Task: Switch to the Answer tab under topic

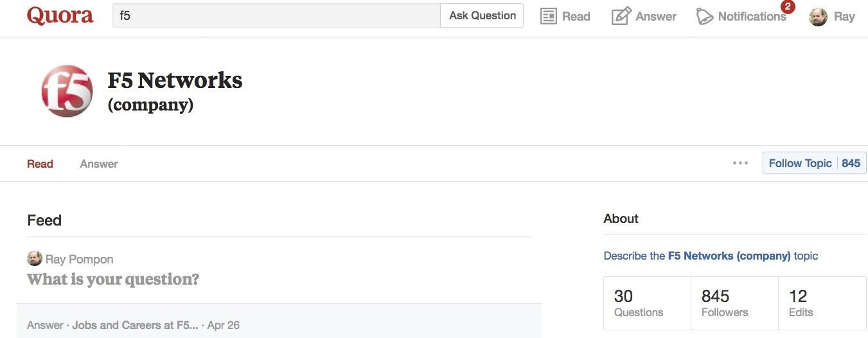Action: (x=99, y=164)
